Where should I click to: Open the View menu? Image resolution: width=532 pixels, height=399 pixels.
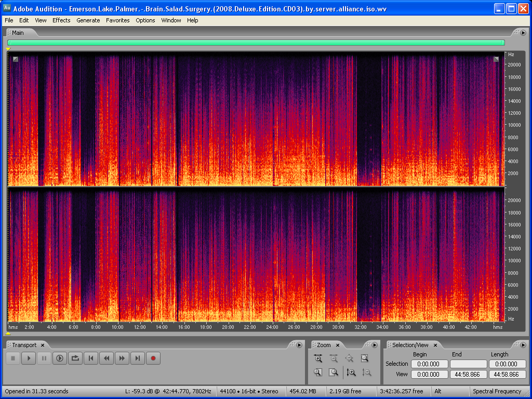coord(41,20)
